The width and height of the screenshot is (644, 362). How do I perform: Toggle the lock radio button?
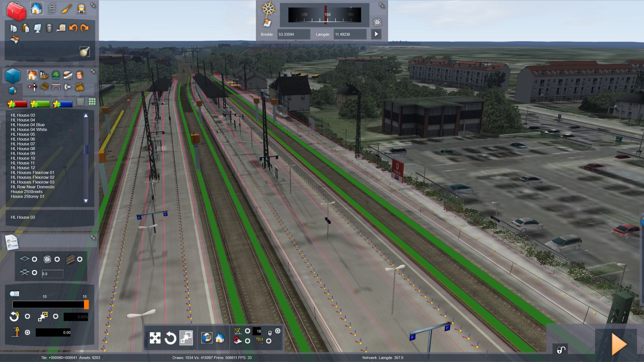click(278, 331)
